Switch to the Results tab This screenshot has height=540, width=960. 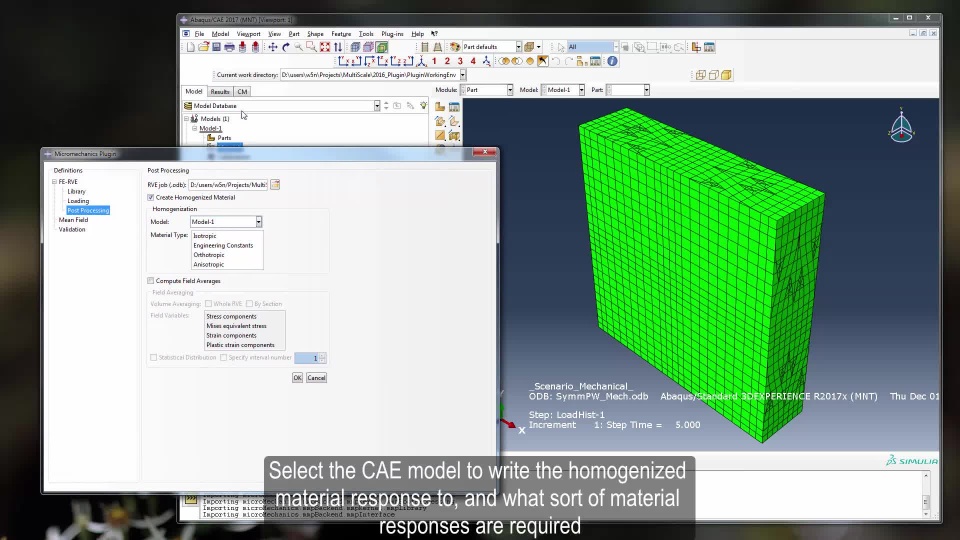[x=220, y=92]
